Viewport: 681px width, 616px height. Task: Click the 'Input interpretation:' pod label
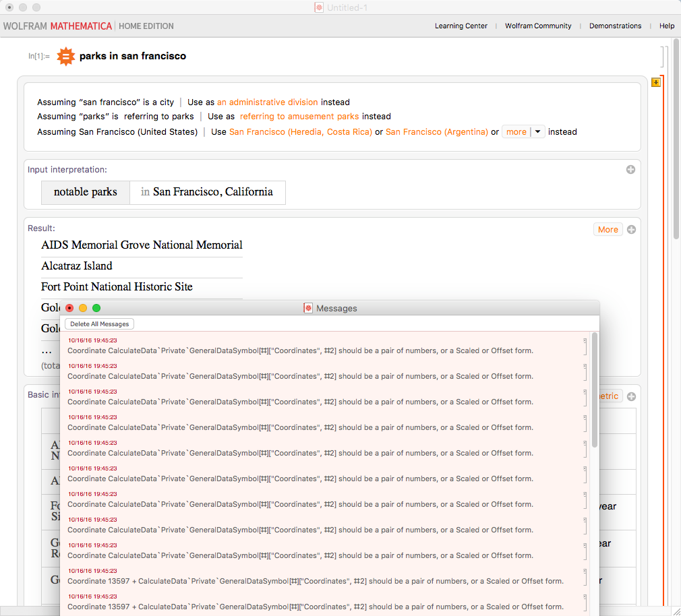[x=67, y=170]
